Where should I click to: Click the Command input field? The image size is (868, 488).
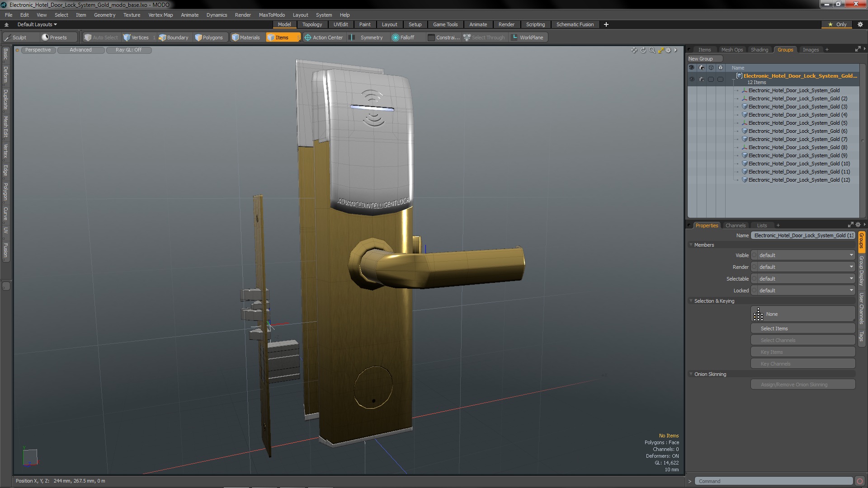(773, 481)
